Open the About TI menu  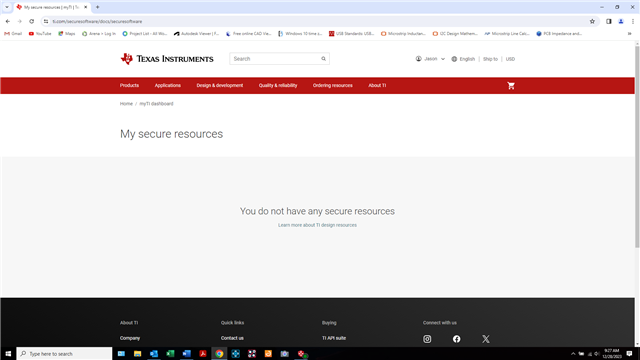[377, 85]
